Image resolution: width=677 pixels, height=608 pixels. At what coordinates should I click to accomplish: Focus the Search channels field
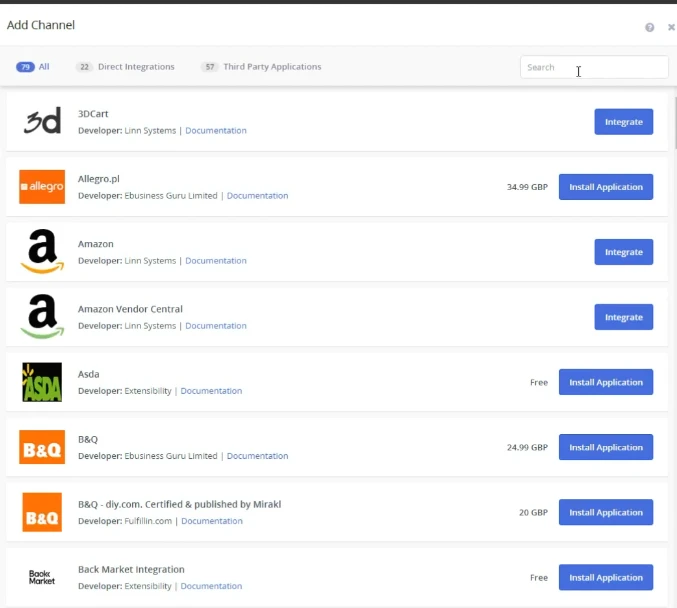click(x=594, y=67)
